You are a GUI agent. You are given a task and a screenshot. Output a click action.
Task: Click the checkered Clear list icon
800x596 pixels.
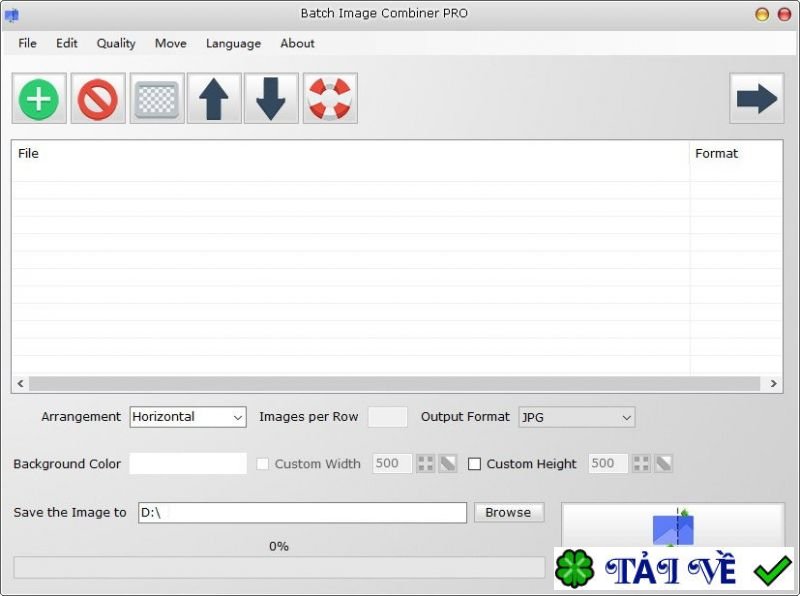[x=157, y=98]
